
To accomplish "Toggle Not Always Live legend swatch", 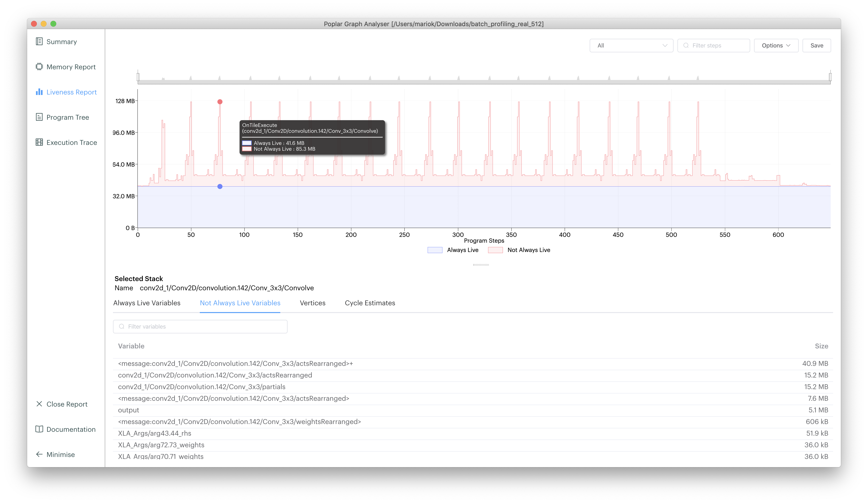I will click(x=495, y=250).
